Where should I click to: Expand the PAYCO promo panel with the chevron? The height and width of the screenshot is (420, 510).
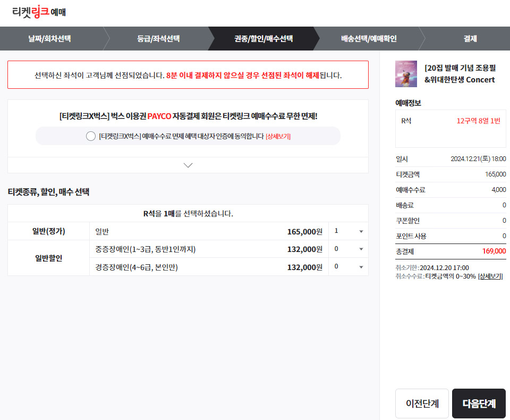(x=188, y=165)
